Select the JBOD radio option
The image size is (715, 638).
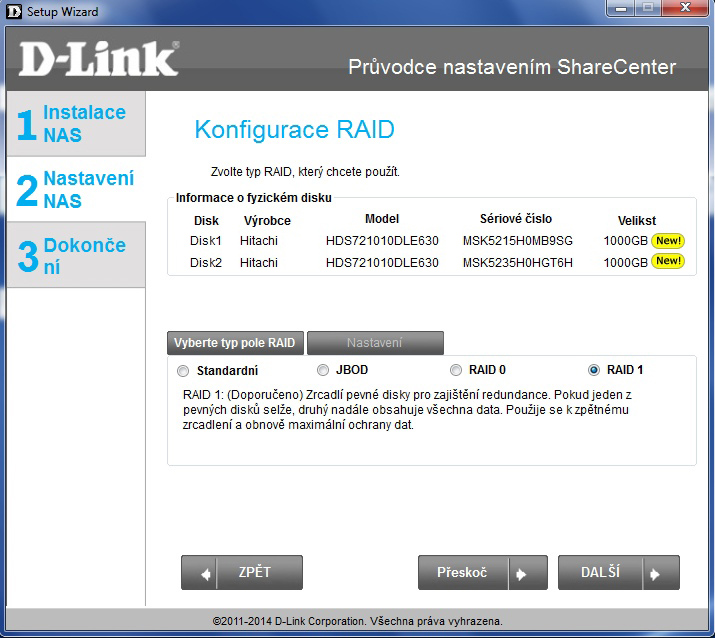[x=323, y=370]
